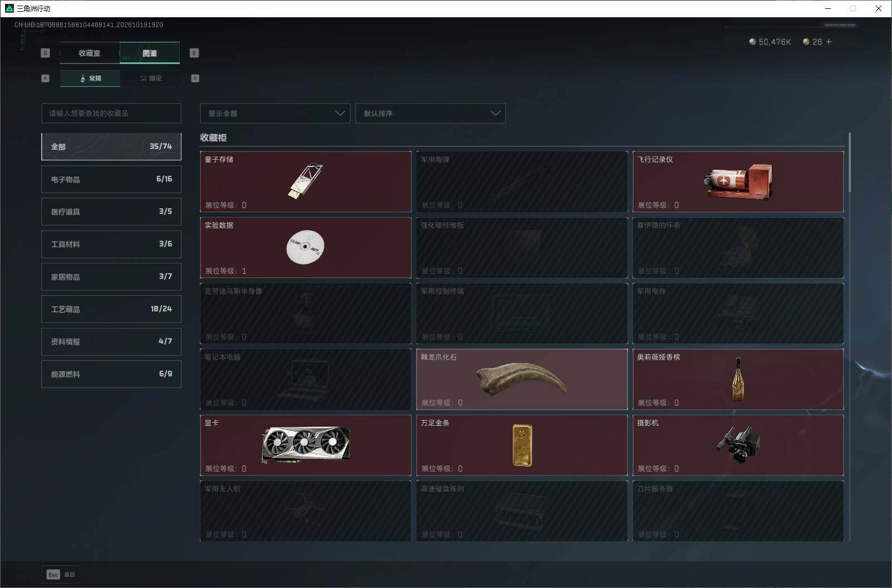The image size is (892, 588).
Task: Select the 限定 sub-tab
Action: point(150,79)
